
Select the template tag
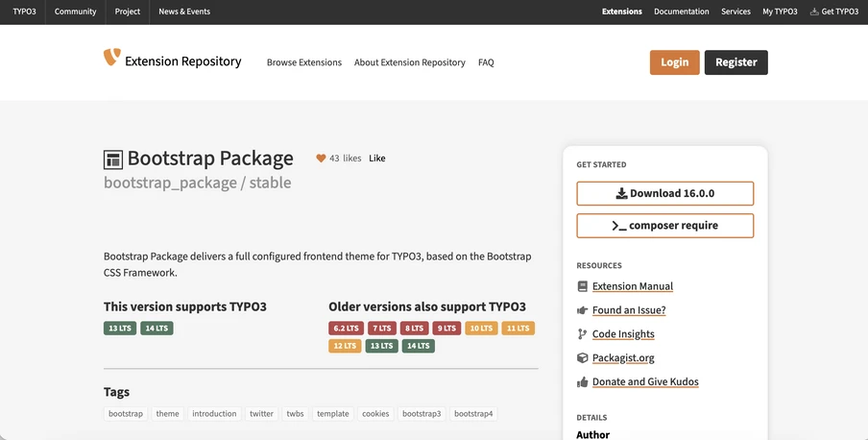click(x=332, y=414)
